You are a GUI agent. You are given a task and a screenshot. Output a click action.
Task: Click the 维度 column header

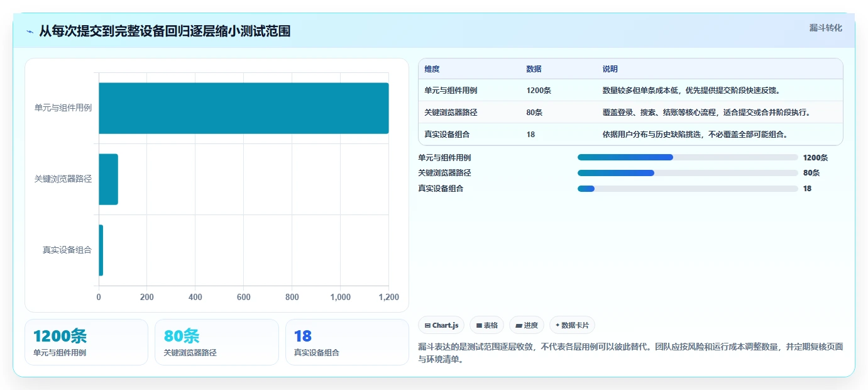point(432,69)
